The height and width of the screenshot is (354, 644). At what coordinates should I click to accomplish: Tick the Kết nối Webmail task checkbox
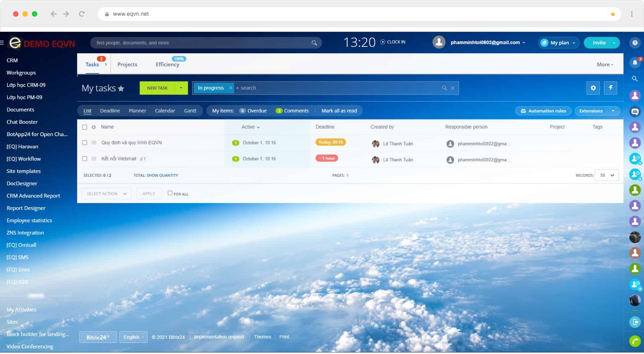[85, 159]
